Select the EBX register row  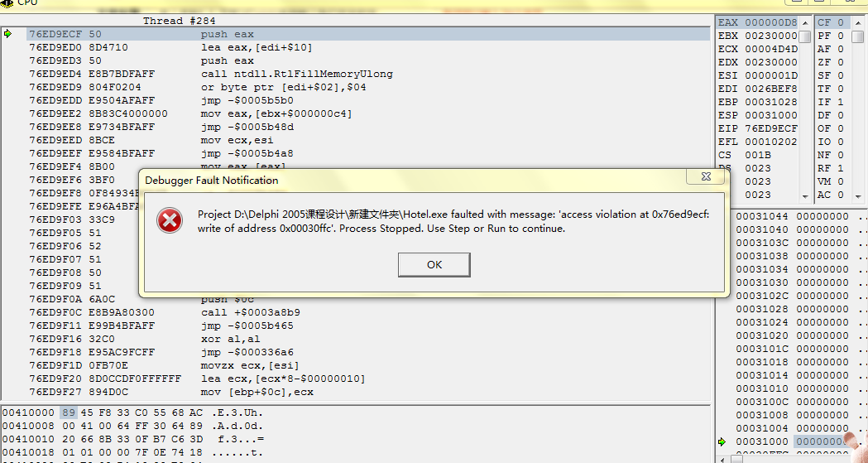(x=758, y=36)
